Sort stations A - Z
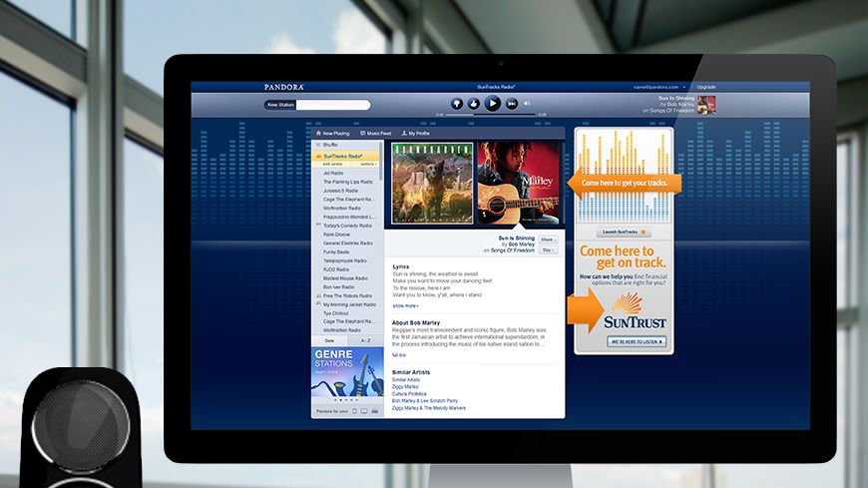This screenshot has width=868, height=488. coord(365,341)
